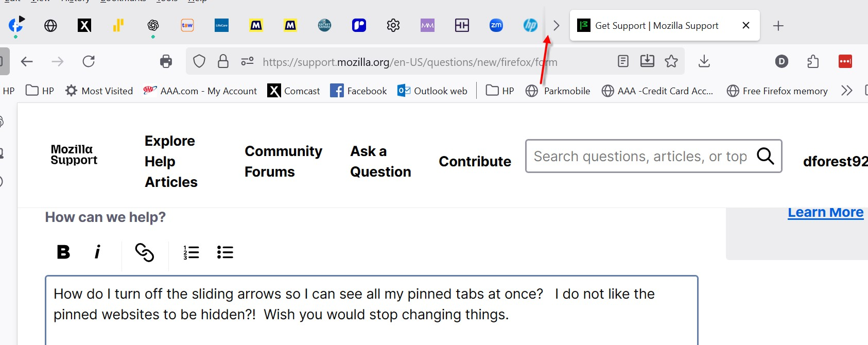Click the support search input field
Image resolution: width=868 pixels, height=345 pixels.
(640, 156)
